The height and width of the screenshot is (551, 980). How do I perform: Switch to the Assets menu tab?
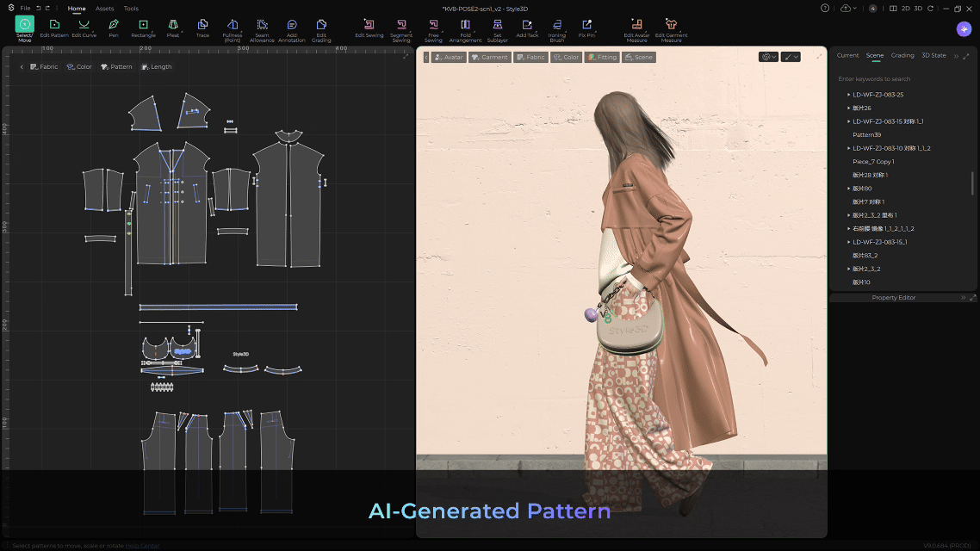[104, 9]
